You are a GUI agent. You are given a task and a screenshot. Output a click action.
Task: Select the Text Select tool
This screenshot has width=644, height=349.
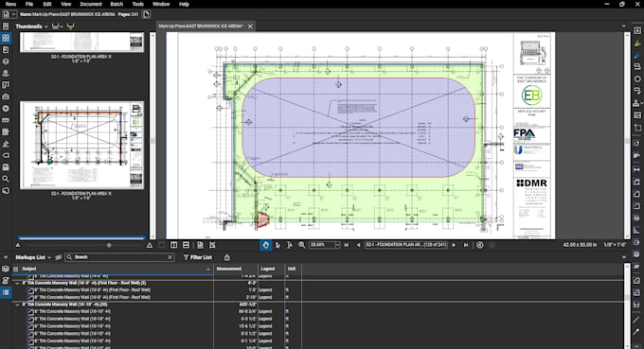click(x=290, y=245)
